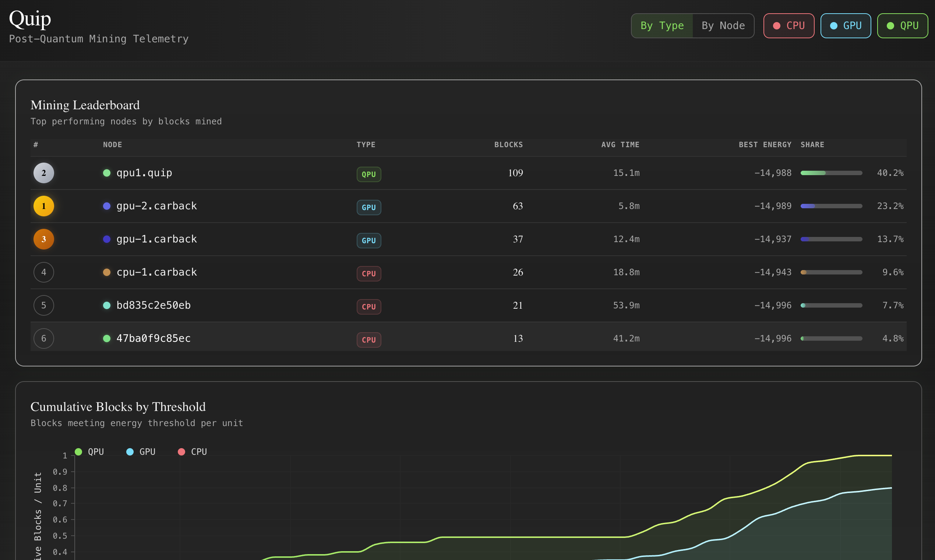The image size is (935, 560).
Task: Select the By Type view
Action: [662, 26]
